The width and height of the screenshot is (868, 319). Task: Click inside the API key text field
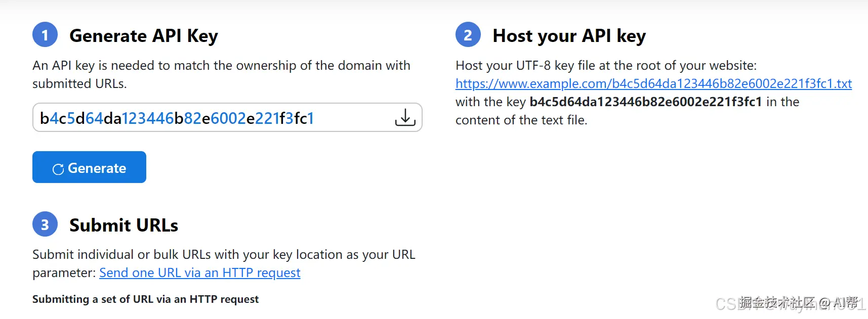pyautogui.click(x=202, y=118)
